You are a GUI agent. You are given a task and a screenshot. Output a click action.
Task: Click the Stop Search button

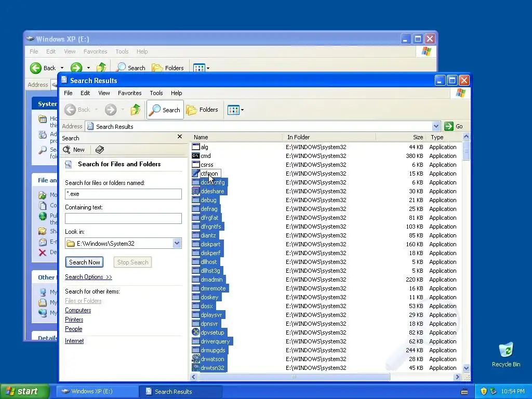[132, 262]
